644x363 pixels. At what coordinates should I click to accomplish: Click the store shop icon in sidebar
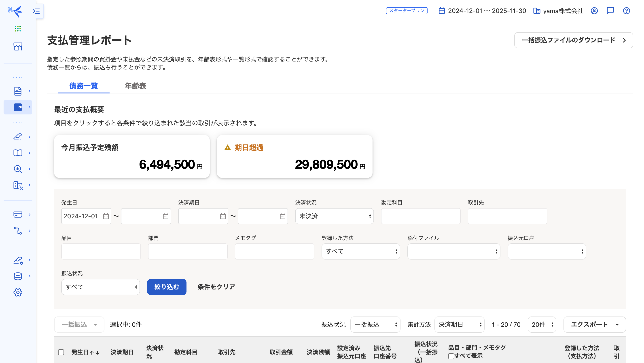point(18,46)
